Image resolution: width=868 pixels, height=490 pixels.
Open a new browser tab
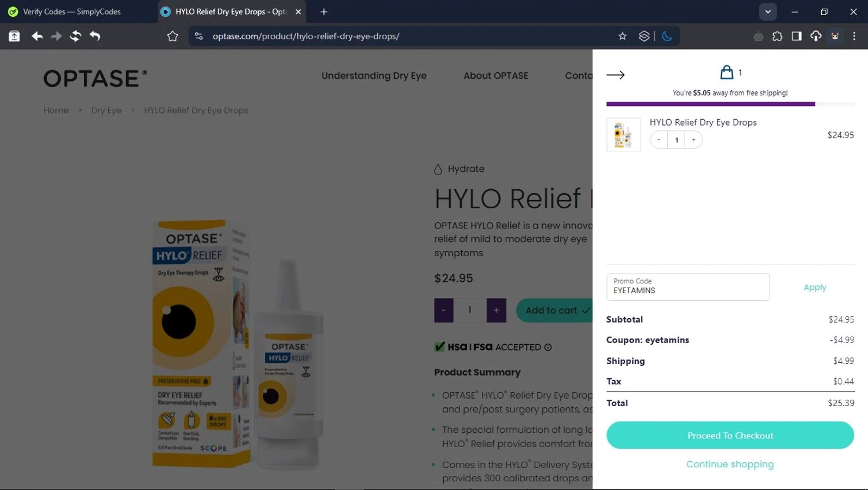pos(323,12)
